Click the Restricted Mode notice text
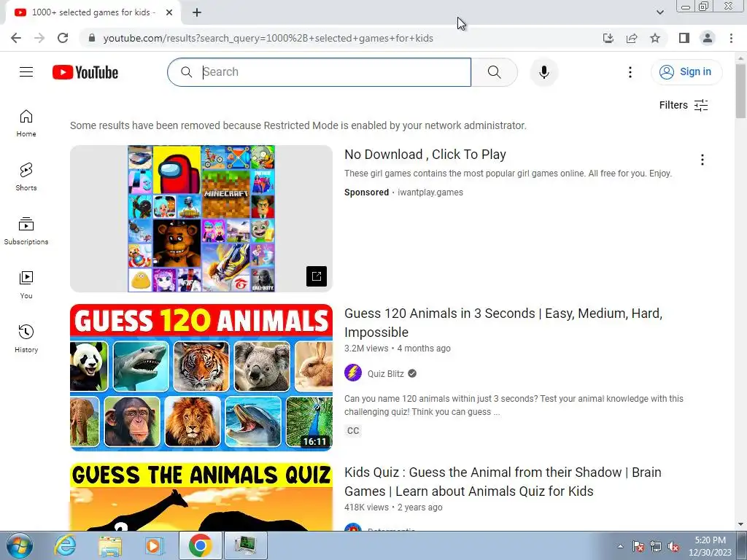Screen dimensions: 747x560 point(298,125)
